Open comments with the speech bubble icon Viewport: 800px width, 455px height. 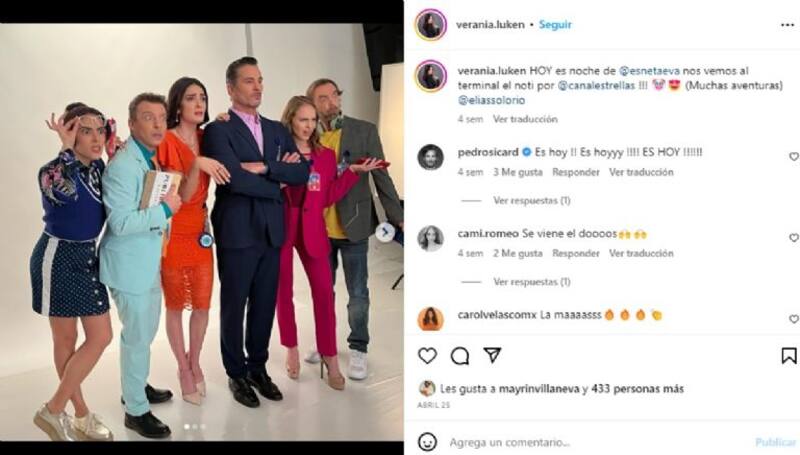click(460, 356)
